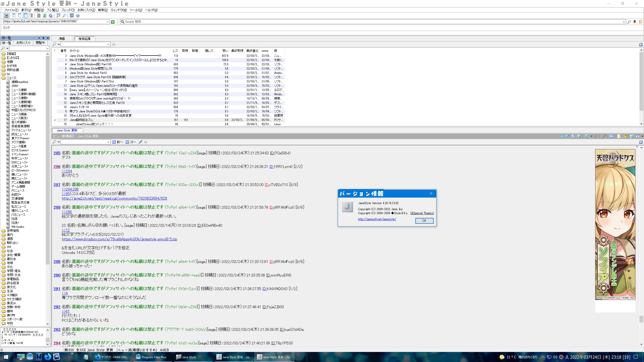Click the refresh all tabs icon

tap(50, 16)
